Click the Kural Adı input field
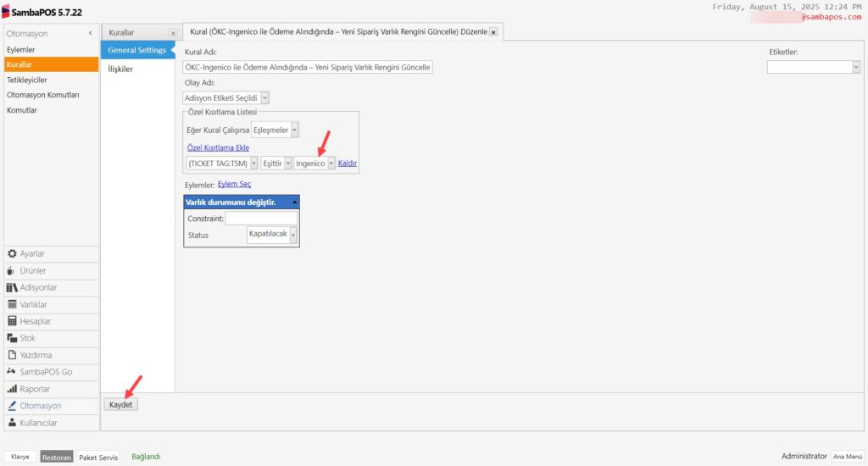This screenshot has width=868, height=466. click(308, 67)
